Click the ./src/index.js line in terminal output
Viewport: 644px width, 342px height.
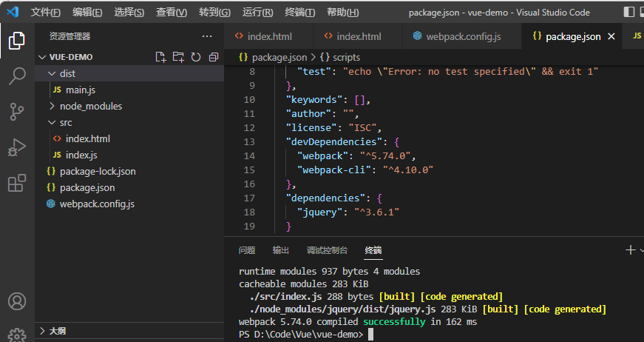tap(376, 296)
